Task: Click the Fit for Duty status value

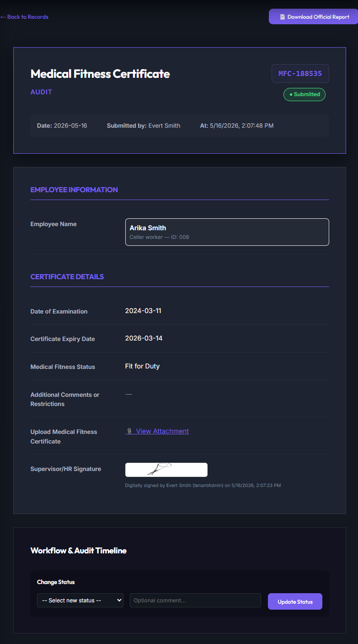Action: 142,366
